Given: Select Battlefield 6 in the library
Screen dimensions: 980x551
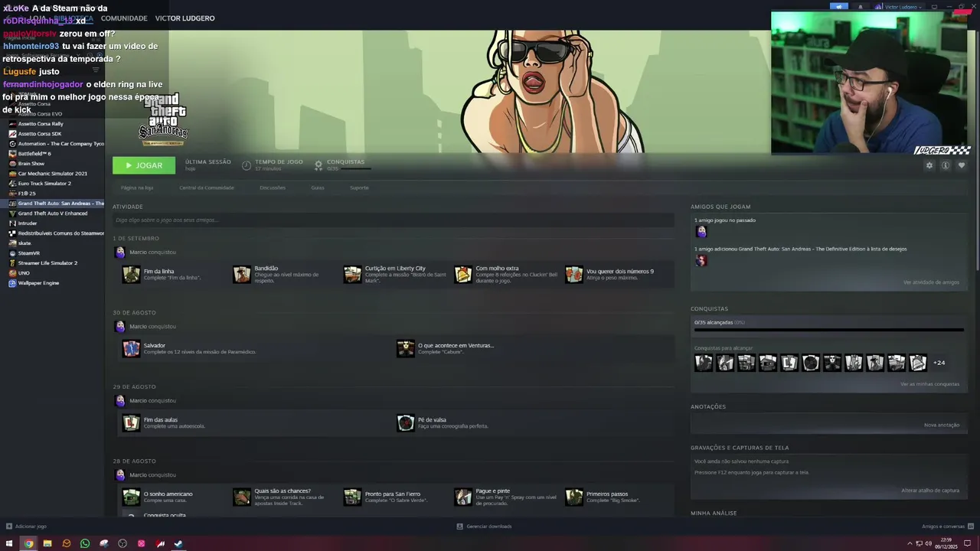Looking at the screenshot, I should coord(34,154).
